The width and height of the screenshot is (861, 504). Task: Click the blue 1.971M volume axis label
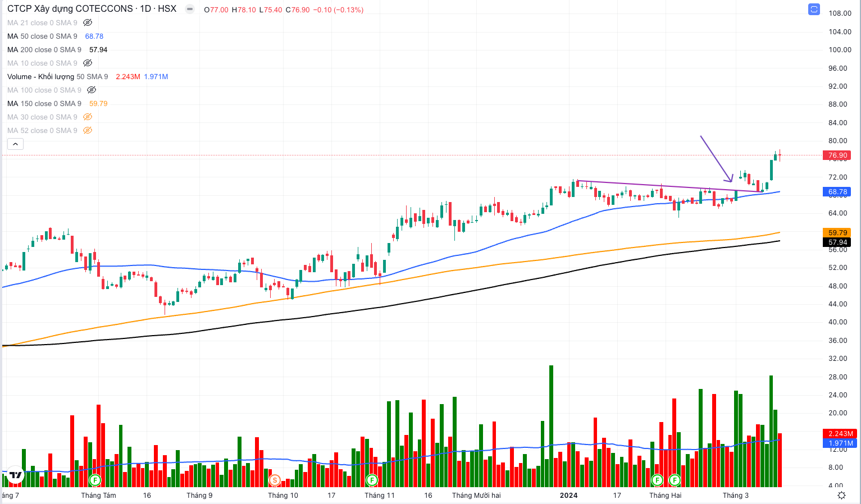[840, 443]
